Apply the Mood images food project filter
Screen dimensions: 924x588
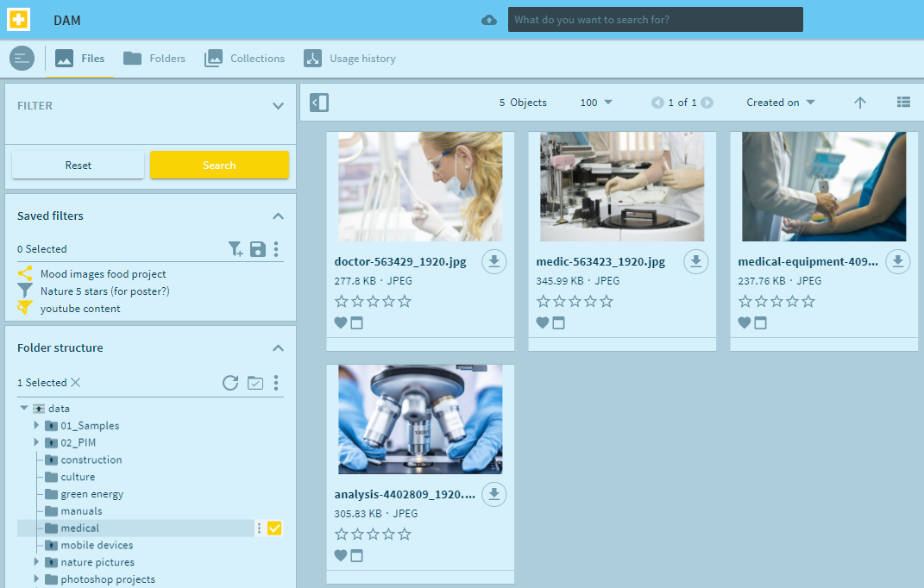click(x=104, y=274)
